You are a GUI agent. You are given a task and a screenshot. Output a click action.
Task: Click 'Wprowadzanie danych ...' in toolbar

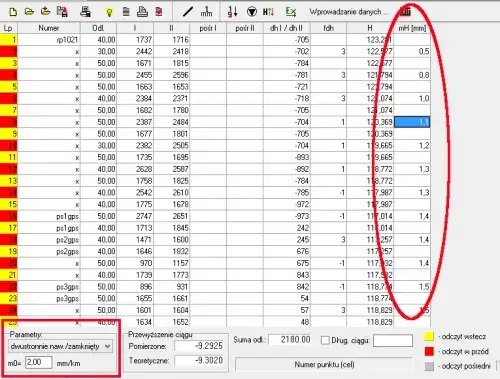coord(349,12)
